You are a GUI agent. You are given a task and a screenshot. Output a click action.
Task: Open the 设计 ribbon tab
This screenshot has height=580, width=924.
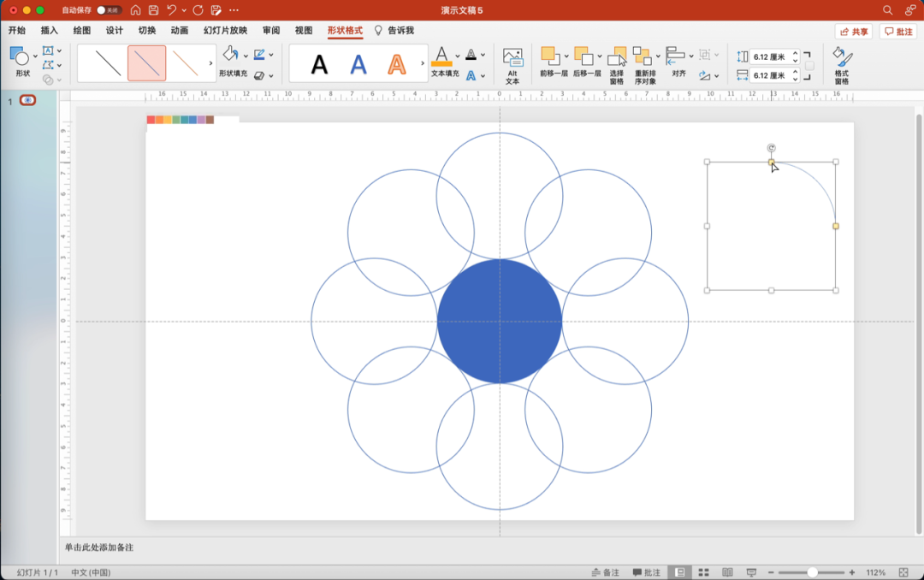tap(115, 31)
